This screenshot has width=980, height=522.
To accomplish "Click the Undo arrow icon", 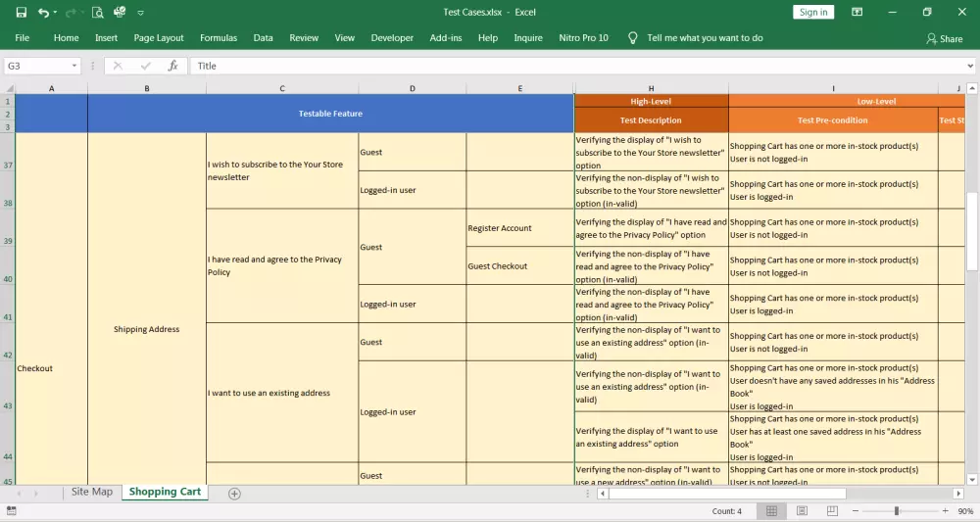I will [43, 13].
